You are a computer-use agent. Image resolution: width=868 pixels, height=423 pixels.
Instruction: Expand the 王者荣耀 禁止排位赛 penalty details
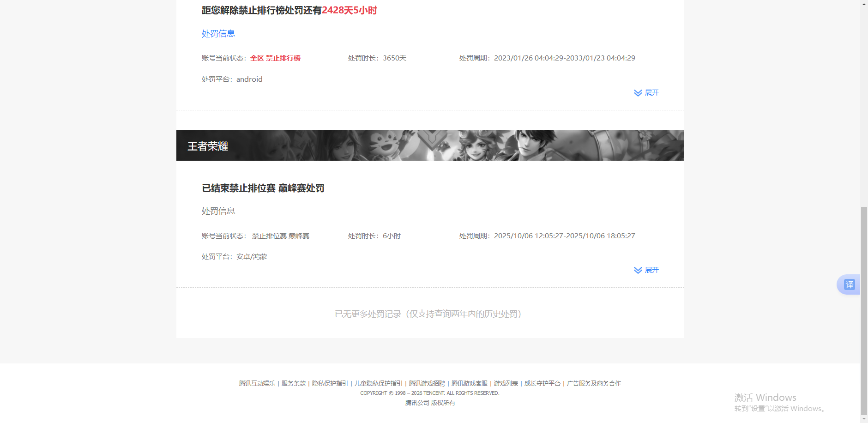coord(646,270)
